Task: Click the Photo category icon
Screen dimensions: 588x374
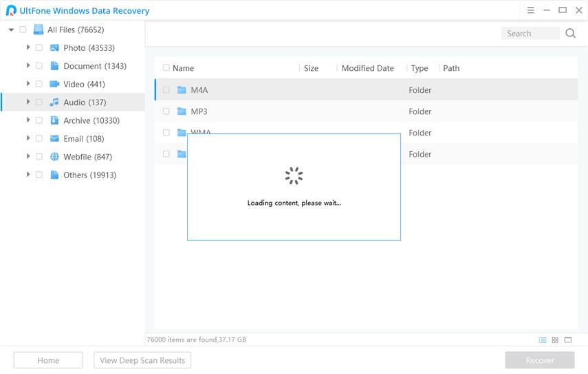Action: click(54, 47)
